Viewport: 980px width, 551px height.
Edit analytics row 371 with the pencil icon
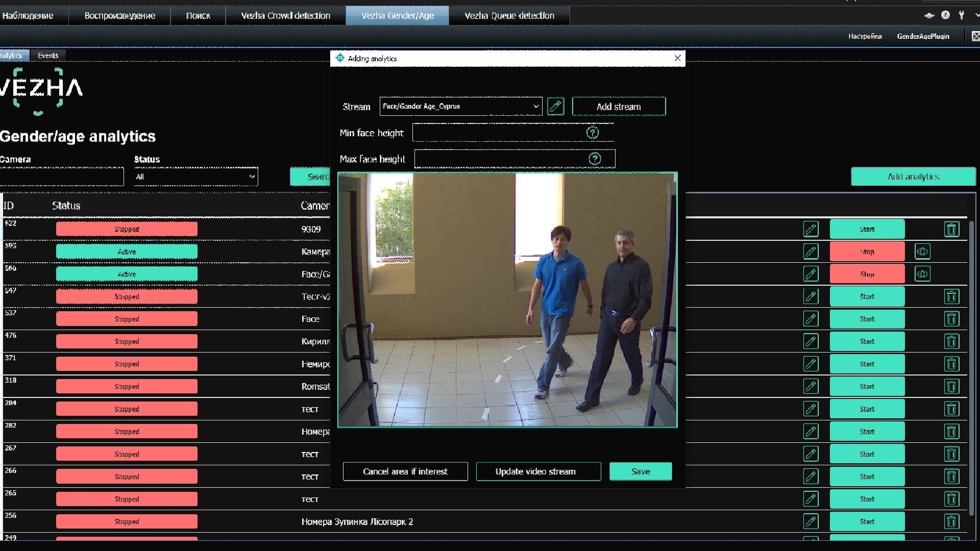point(811,364)
